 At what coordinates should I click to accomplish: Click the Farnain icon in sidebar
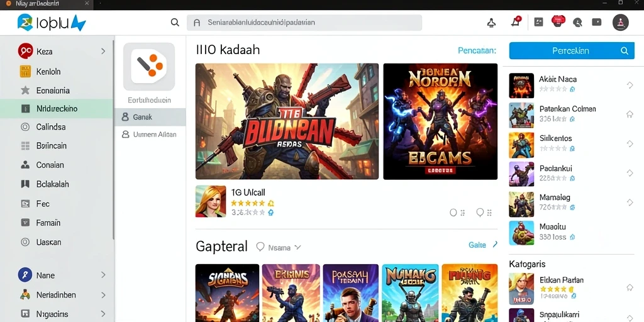pyautogui.click(x=25, y=223)
